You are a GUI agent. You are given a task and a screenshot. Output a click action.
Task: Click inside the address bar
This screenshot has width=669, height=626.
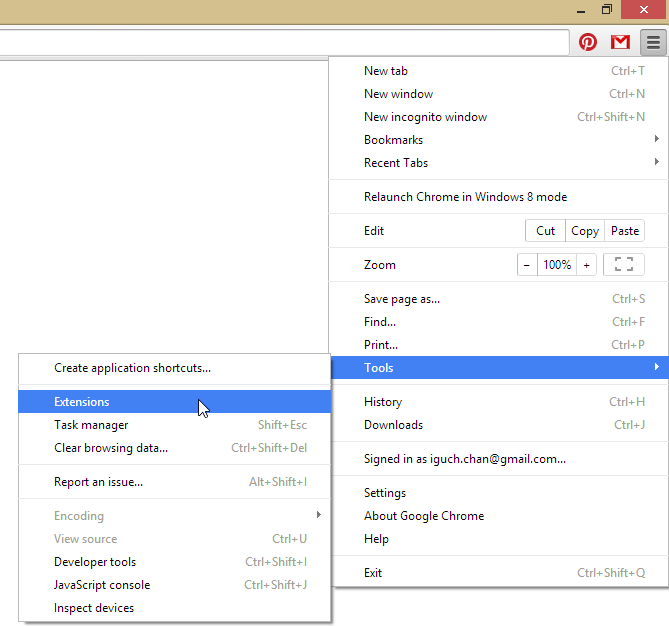click(x=284, y=42)
